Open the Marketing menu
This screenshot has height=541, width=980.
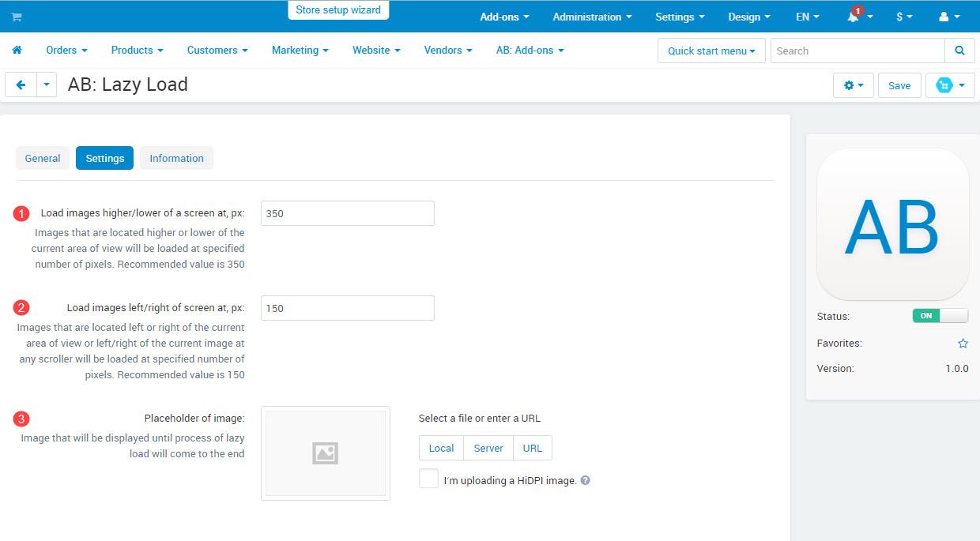coord(300,50)
